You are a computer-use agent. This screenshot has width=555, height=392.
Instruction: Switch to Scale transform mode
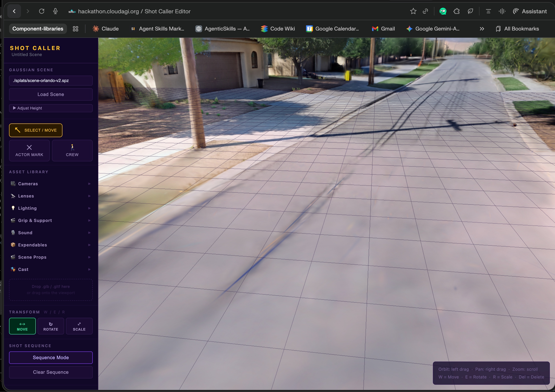79,326
